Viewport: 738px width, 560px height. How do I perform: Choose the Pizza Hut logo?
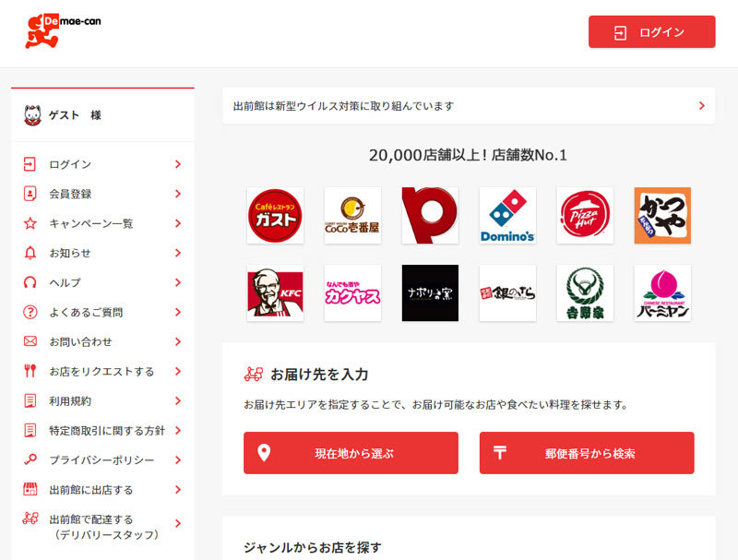coord(585,216)
